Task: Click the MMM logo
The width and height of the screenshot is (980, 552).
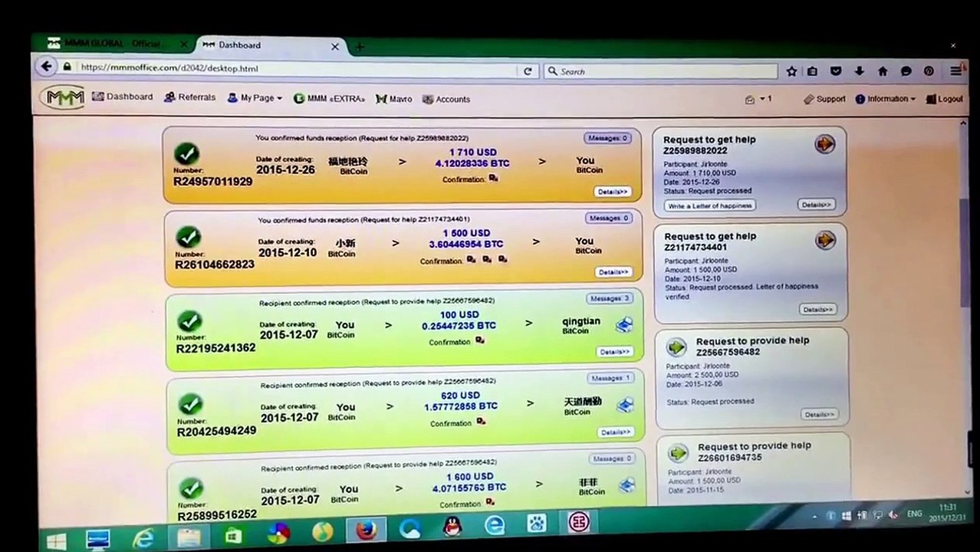Action: [63, 97]
